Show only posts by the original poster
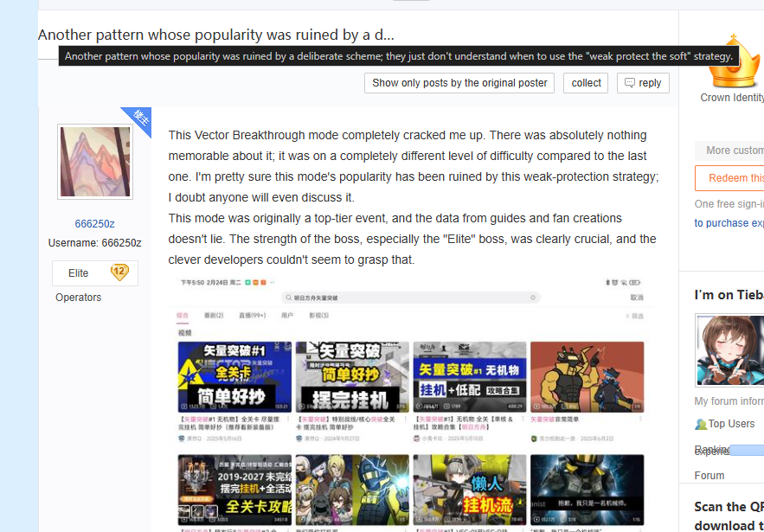 459,83
